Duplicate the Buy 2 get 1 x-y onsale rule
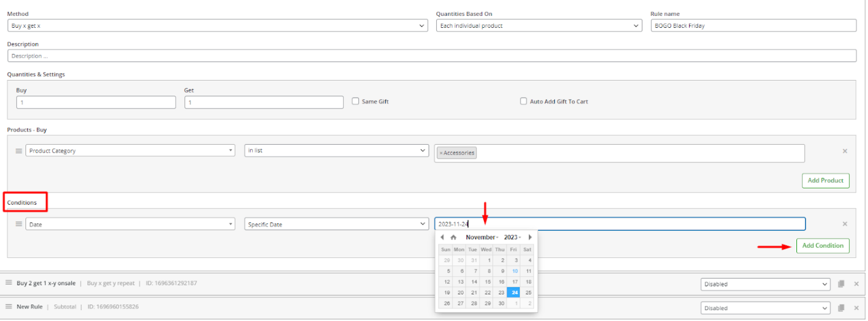The image size is (868, 321). pyautogui.click(x=841, y=284)
